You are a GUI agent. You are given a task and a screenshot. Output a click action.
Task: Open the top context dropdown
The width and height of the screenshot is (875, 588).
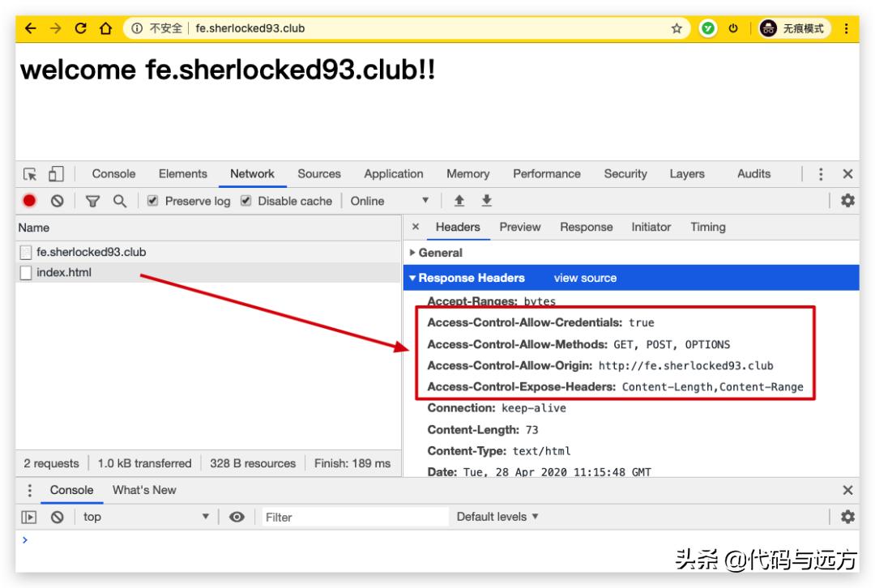146,518
